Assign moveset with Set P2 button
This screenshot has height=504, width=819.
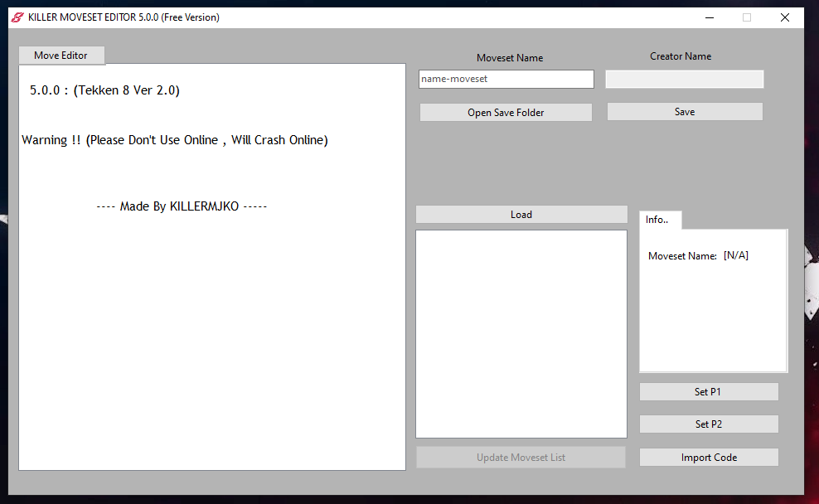click(x=709, y=424)
